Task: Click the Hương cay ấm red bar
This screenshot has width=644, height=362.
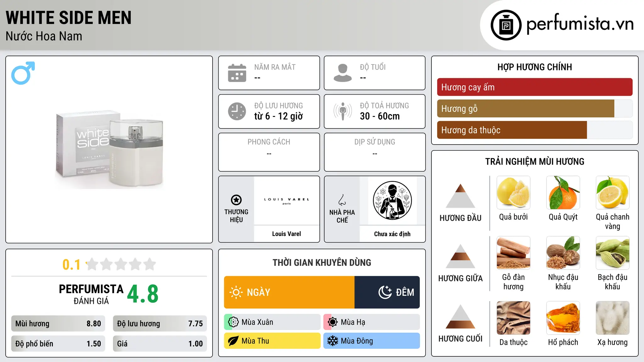Action: point(535,87)
